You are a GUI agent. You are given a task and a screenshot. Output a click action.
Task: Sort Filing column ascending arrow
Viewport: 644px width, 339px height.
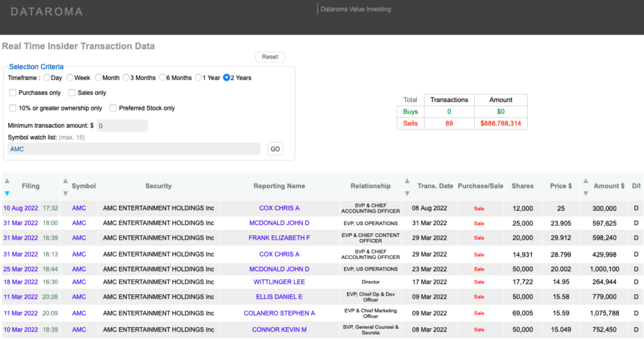click(7, 181)
